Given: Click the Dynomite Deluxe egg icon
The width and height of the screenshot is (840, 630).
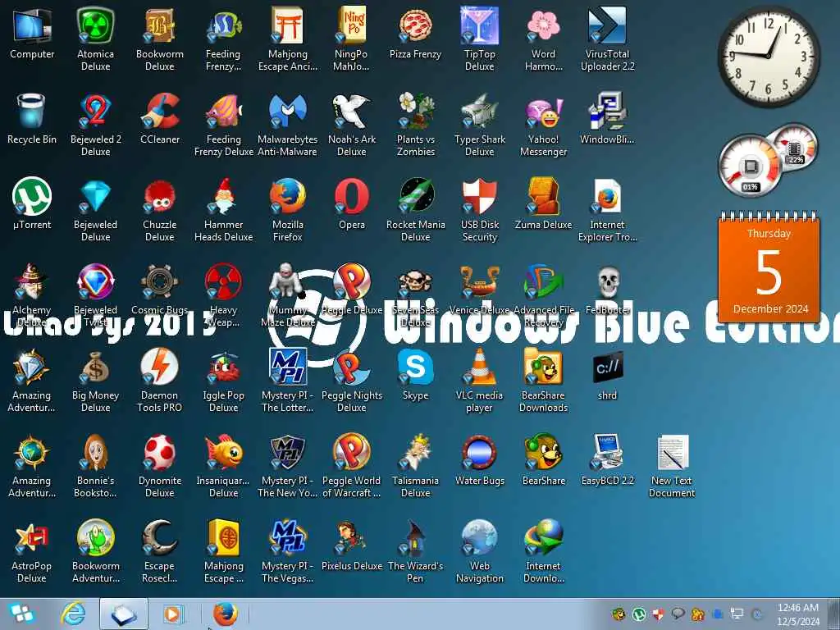Looking at the screenshot, I should 160,452.
